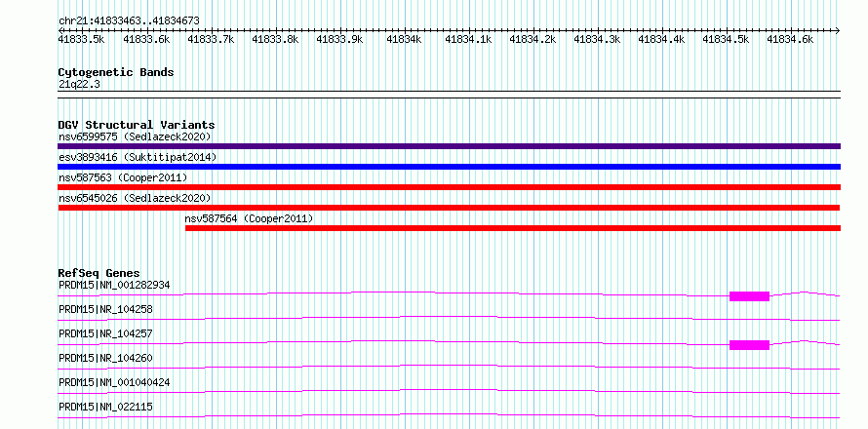Select the DGV Structural Variants track title
This screenshot has width=868, height=429.
(137, 125)
